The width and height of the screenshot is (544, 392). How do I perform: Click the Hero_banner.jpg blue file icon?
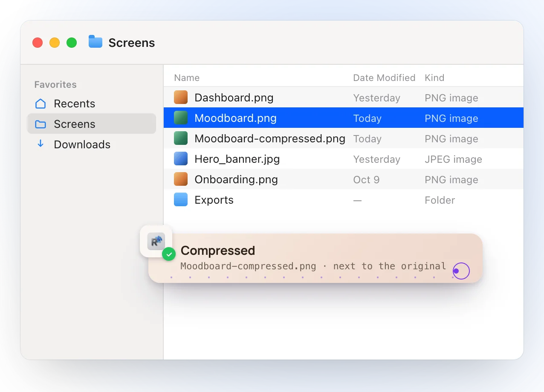pos(181,159)
